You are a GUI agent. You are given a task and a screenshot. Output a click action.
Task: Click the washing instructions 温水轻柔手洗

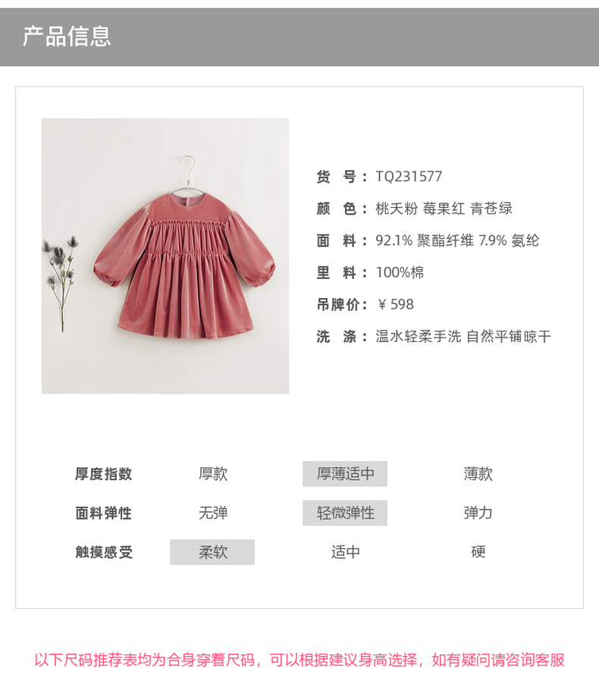pos(419,336)
